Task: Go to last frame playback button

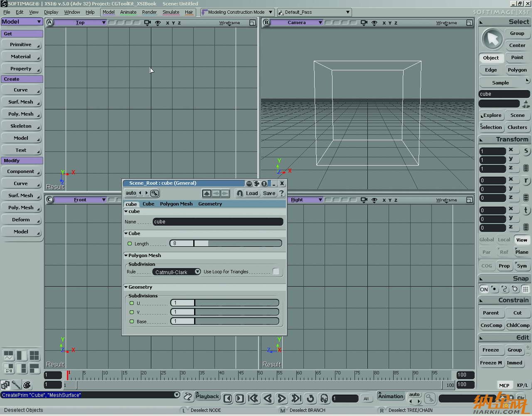Action: [x=296, y=399]
